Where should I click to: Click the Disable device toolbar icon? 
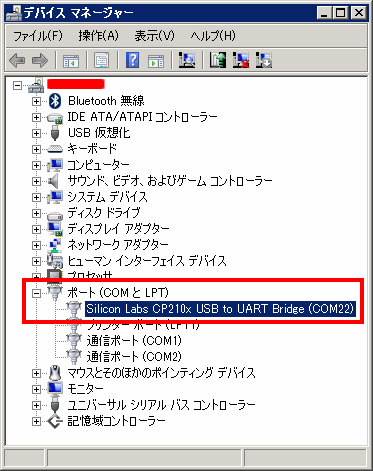point(264,60)
